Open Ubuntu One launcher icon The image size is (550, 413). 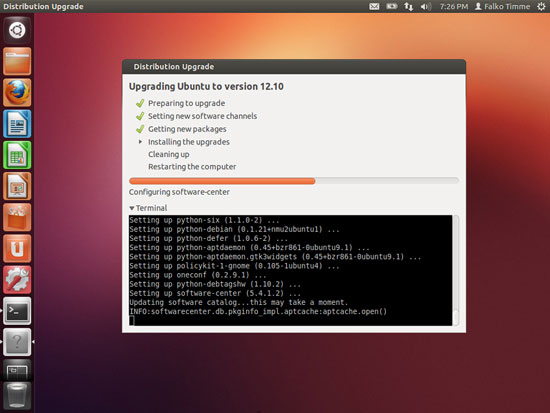point(17,249)
